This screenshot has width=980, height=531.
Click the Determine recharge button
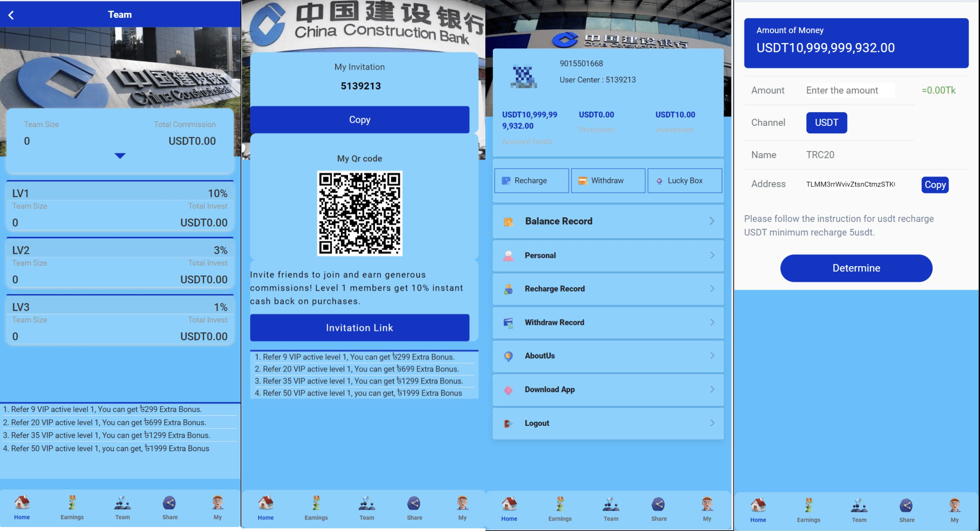tap(856, 267)
